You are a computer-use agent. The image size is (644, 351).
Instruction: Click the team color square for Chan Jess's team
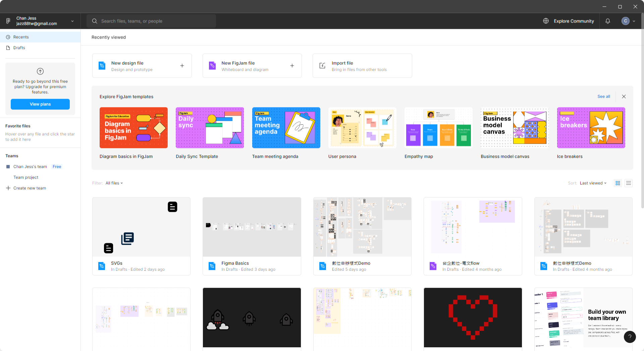pyautogui.click(x=8, y=167)
